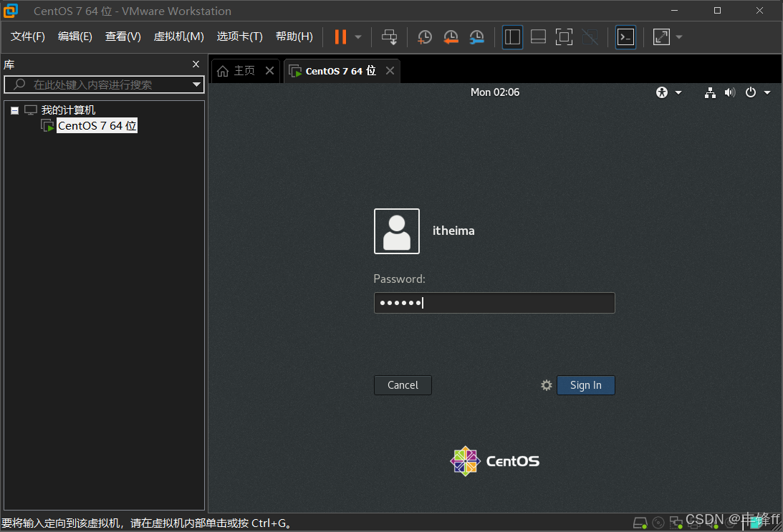The height and width of the screenshot is (532, 783).
Task: Expand the accessibility dropdown arrow
Action: coord(678,92)
